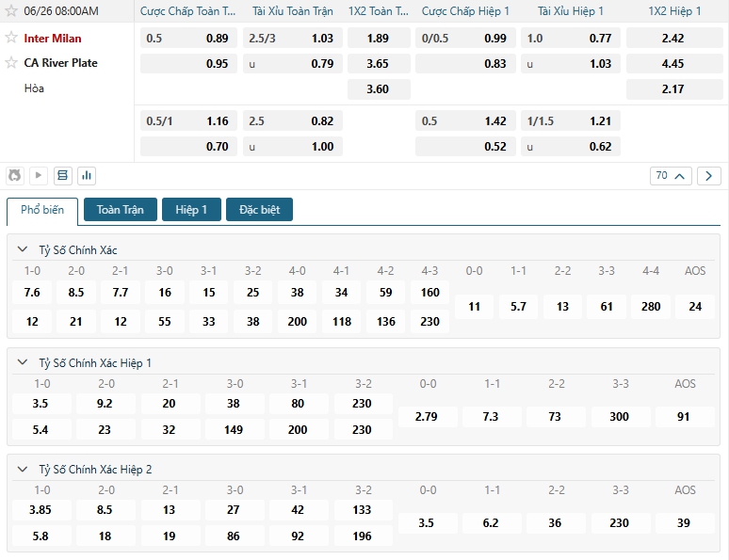Click the right arrow next button

(709, 176)
